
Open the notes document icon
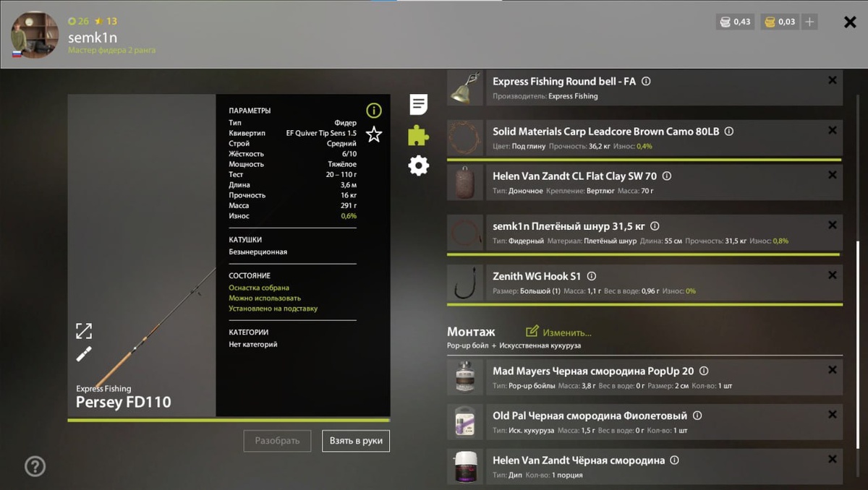tap(418, 104)
